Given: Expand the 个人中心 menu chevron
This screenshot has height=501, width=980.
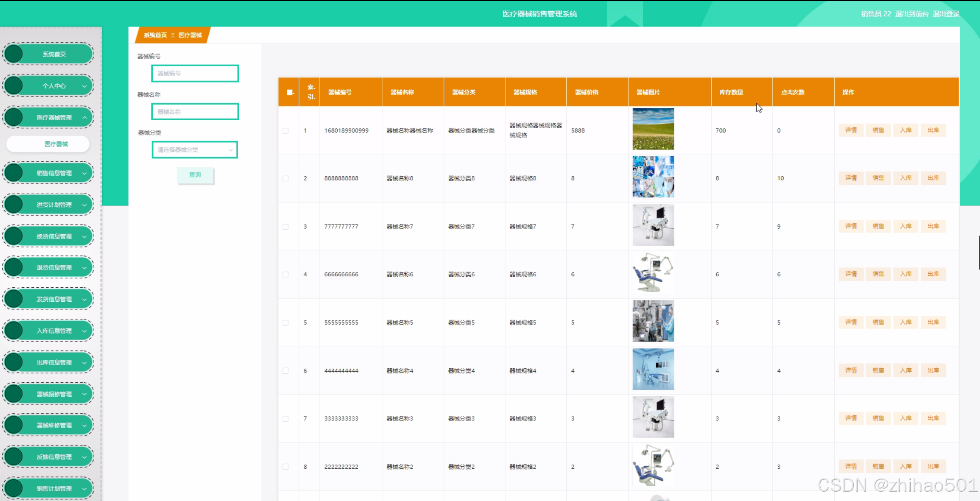Looking at the screenshot, I should 84,86.
